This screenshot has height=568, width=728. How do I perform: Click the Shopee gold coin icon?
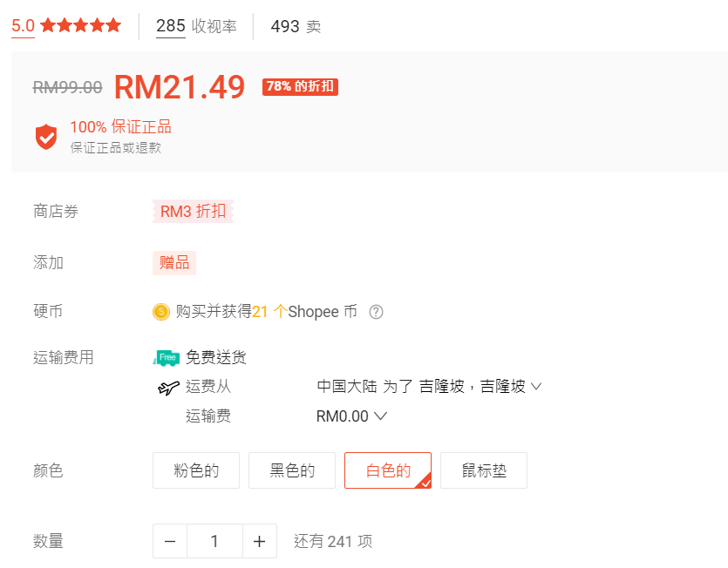tap(161, 312)
